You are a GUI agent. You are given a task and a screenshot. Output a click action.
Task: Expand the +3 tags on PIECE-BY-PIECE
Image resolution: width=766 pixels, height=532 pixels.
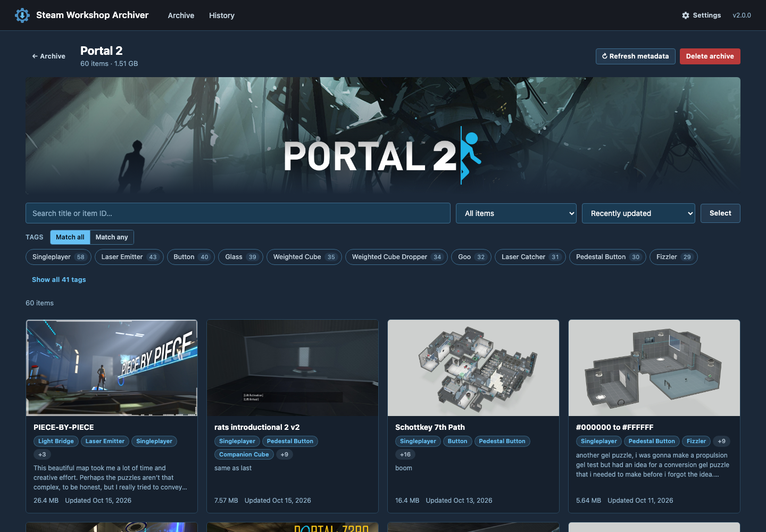43,454
